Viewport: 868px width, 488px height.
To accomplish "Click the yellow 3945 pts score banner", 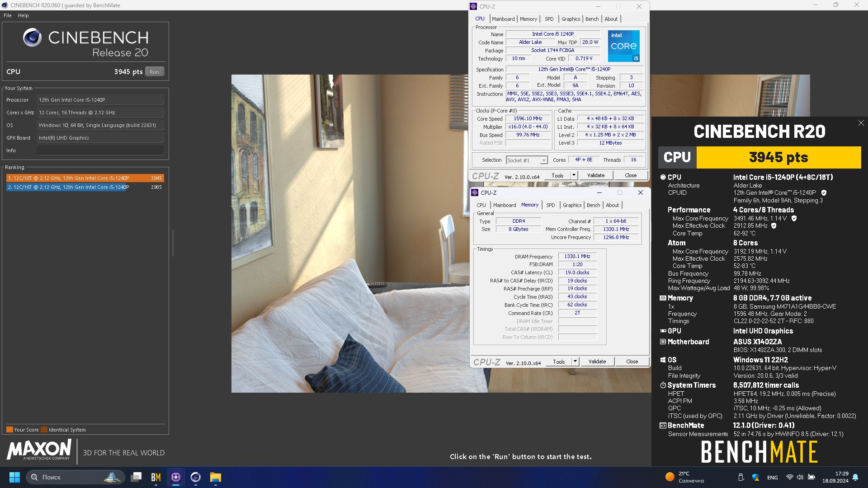I will [x=778, y=157].
